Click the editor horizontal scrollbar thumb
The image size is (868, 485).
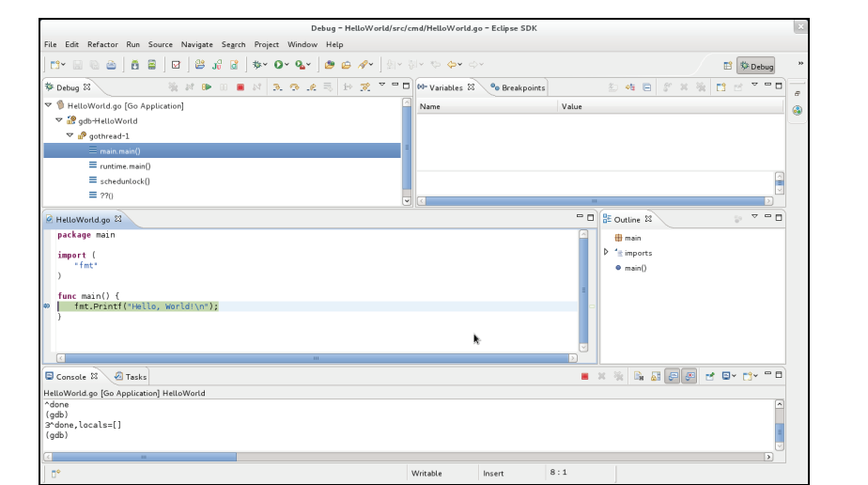pyautogui.click(x=316, y=358)
